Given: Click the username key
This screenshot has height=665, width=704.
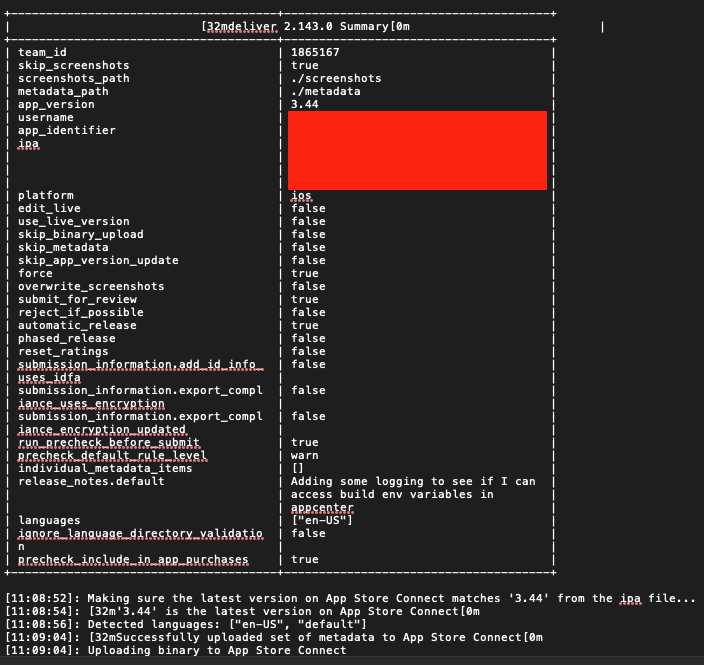Looking at the screenshot, I should (x=46, y=118).
